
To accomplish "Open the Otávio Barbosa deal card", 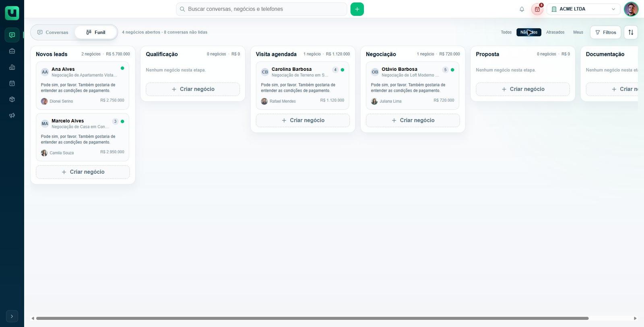I will [413, 85].
